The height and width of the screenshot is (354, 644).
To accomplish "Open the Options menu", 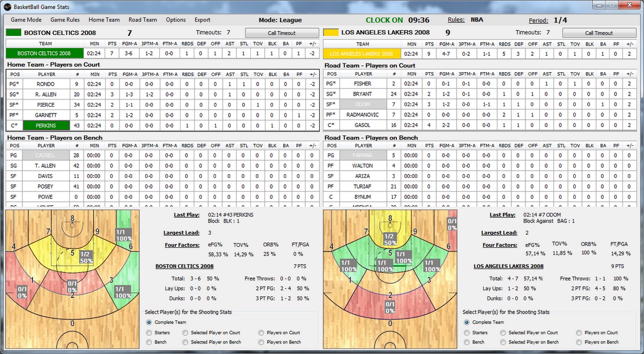I will coord(176,20).
